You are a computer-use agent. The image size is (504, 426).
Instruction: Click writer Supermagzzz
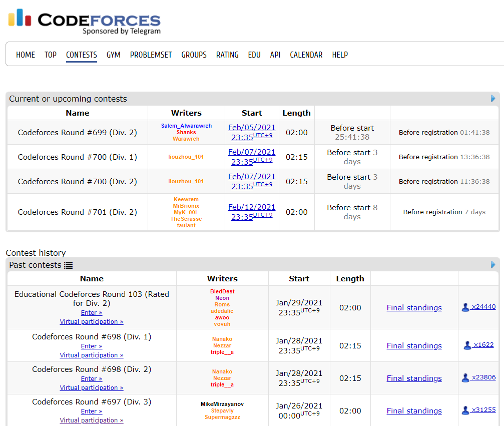point(222,417)
